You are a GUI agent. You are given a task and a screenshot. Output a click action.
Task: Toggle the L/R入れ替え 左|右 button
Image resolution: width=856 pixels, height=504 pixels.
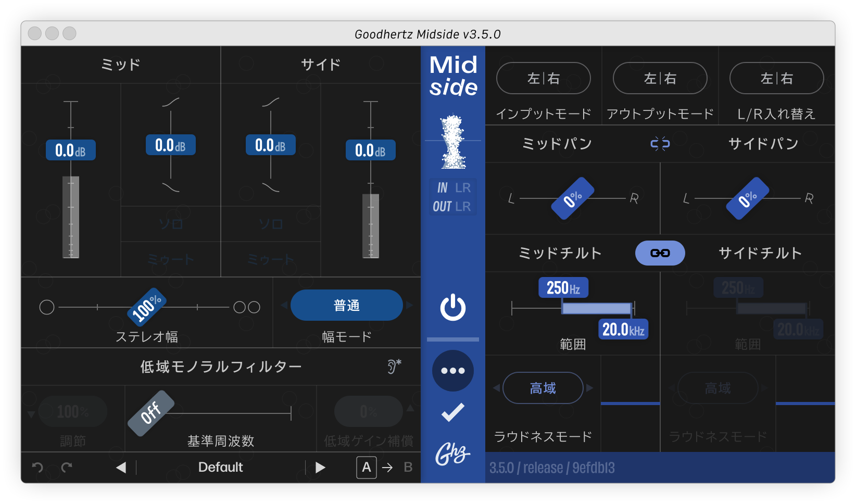click(776, 79)
